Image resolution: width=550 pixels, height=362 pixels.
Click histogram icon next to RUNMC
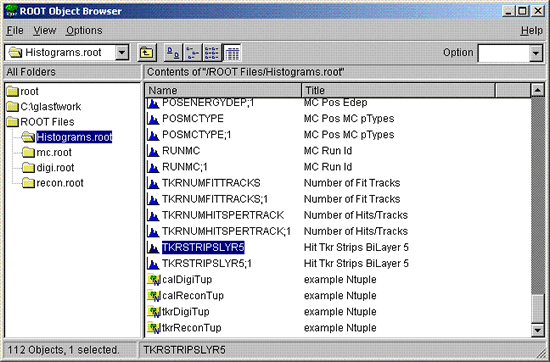click(x=153, y=151)
